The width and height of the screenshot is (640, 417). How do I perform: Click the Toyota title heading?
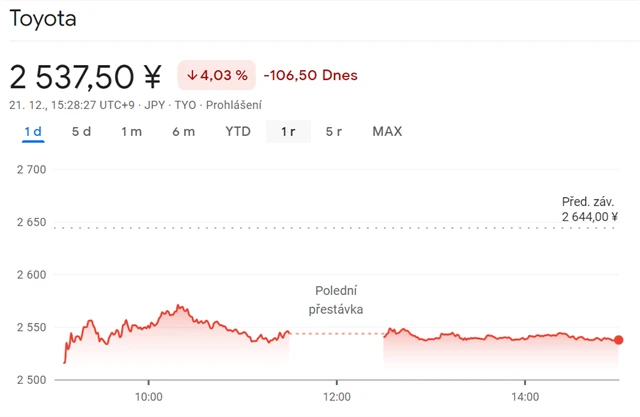(43, 19)
